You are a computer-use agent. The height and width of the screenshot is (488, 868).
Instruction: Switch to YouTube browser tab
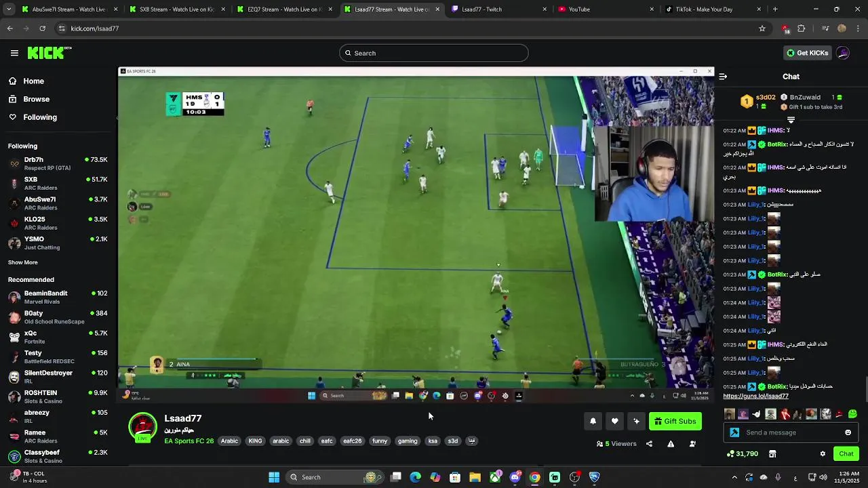pyautogui.click(x=606, y=9)
